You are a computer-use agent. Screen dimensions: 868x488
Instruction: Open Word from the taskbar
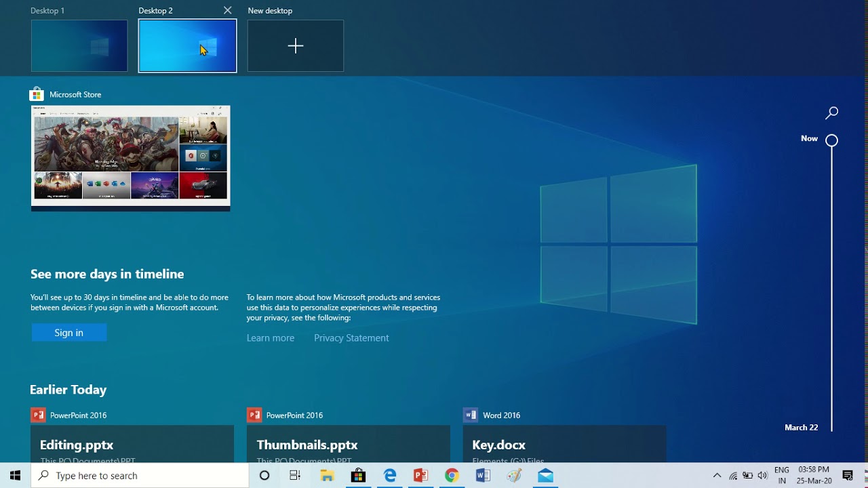[483, 476]
